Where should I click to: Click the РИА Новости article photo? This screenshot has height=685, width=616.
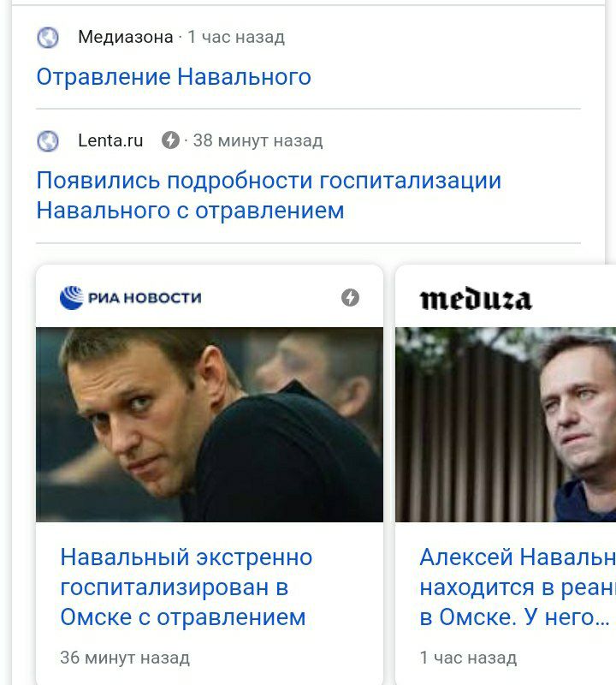[210, 424]
